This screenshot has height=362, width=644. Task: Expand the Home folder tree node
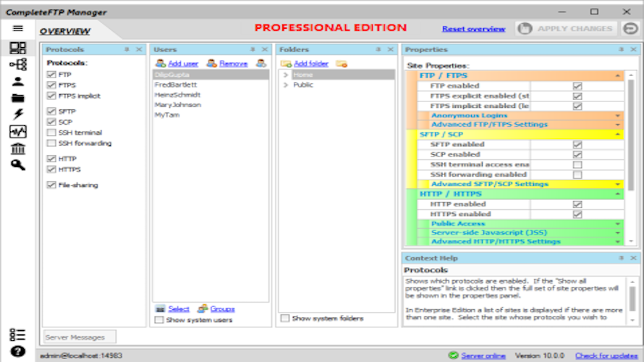(x=286, y=75)
